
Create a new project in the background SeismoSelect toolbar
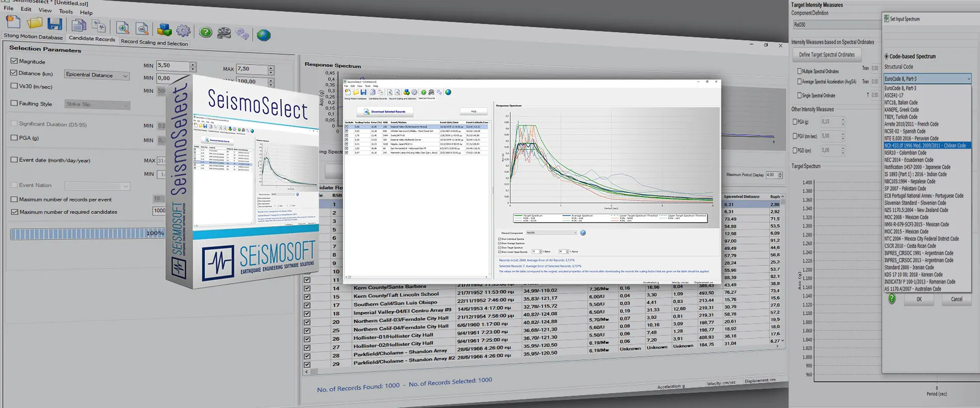tap(13, 22)
